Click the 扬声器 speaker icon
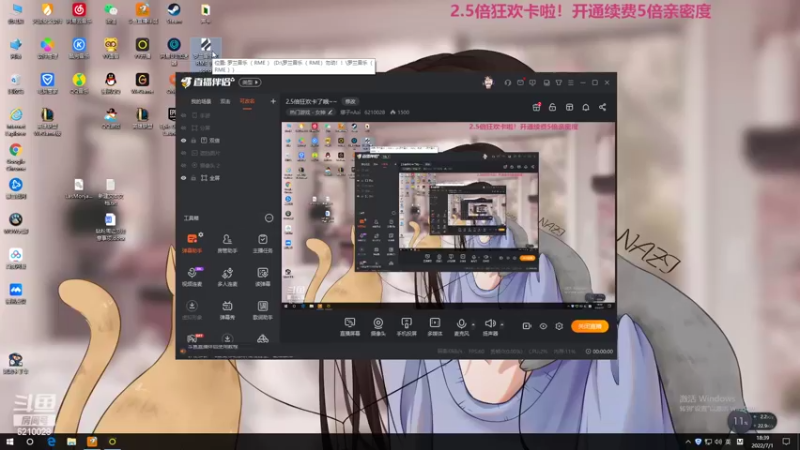Viewport: 800px width, 450px height. coord(490,323)
